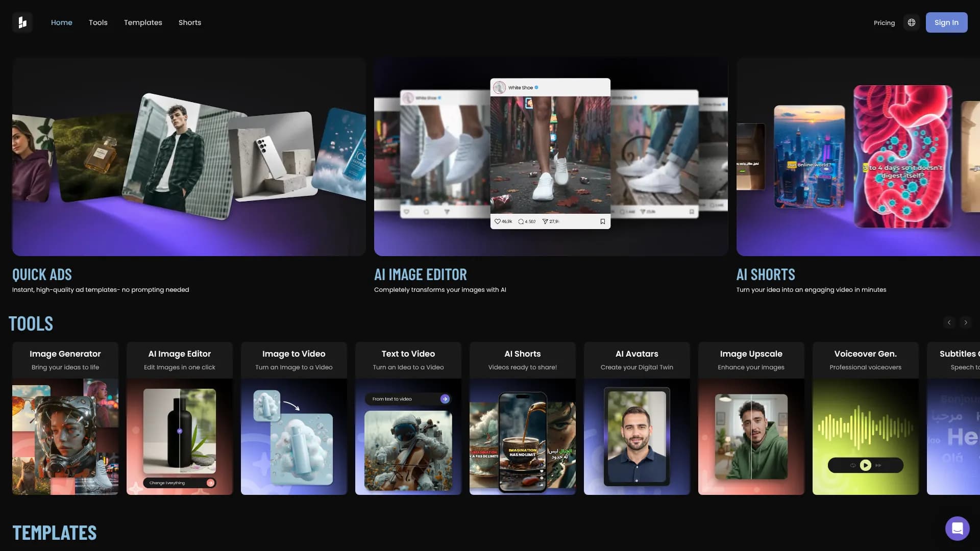The image size is (980, 551).
Task: Open the Text to Video tool card
Action: [x=408, y=418]
